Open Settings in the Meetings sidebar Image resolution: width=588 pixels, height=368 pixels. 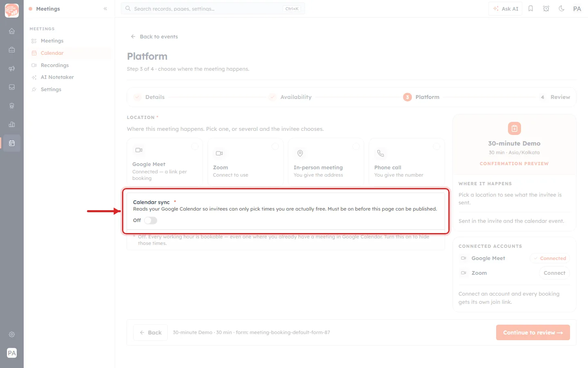[x=69, y=90]
